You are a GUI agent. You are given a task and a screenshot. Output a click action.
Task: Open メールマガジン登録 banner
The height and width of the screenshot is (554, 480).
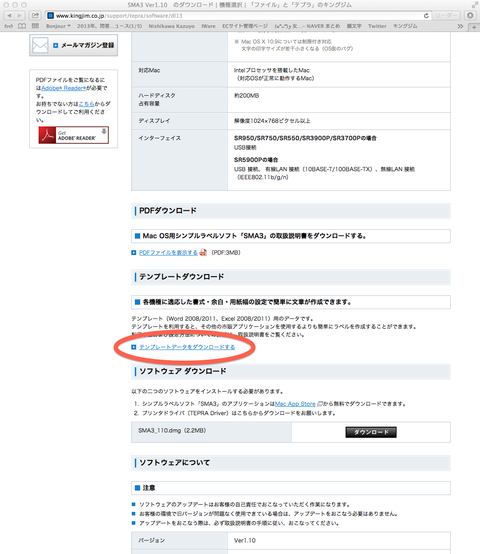73,45
